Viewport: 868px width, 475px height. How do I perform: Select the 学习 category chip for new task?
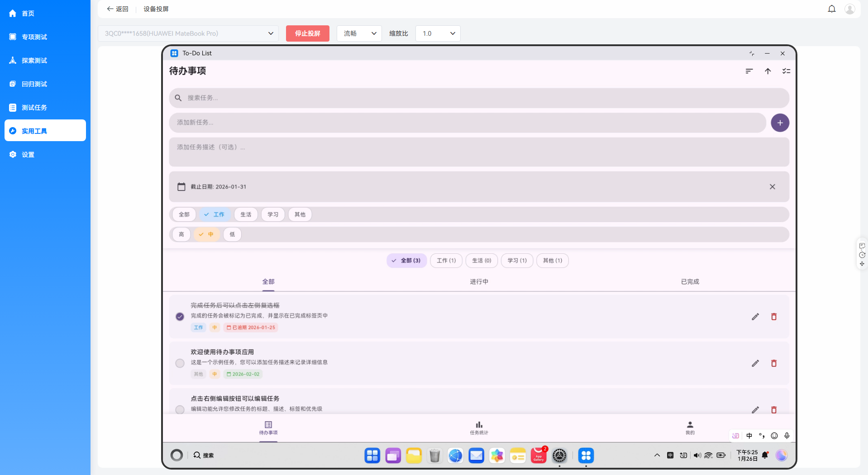click(x=273, y=214)
